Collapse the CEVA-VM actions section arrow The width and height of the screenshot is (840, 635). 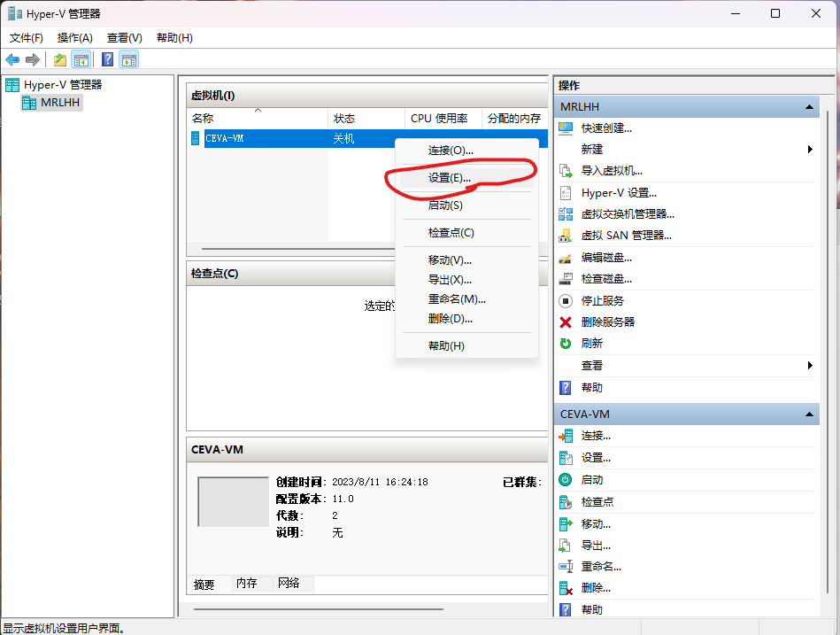810,414
